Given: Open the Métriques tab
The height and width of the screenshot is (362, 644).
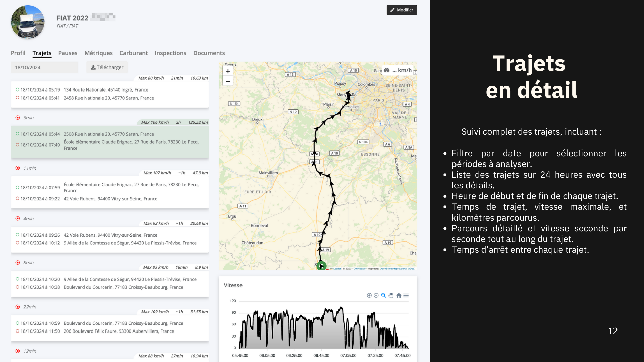Looking at the screenshot, I should (98, 53).
